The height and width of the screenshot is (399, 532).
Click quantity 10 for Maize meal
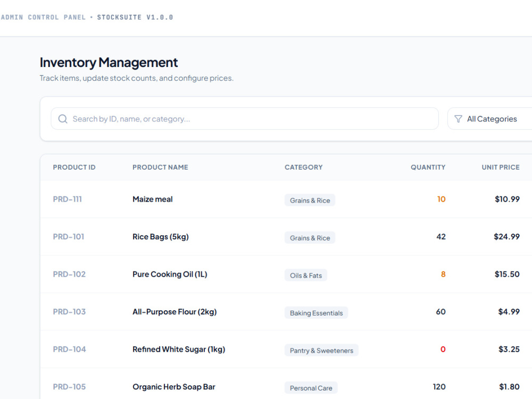coord(441,199)
